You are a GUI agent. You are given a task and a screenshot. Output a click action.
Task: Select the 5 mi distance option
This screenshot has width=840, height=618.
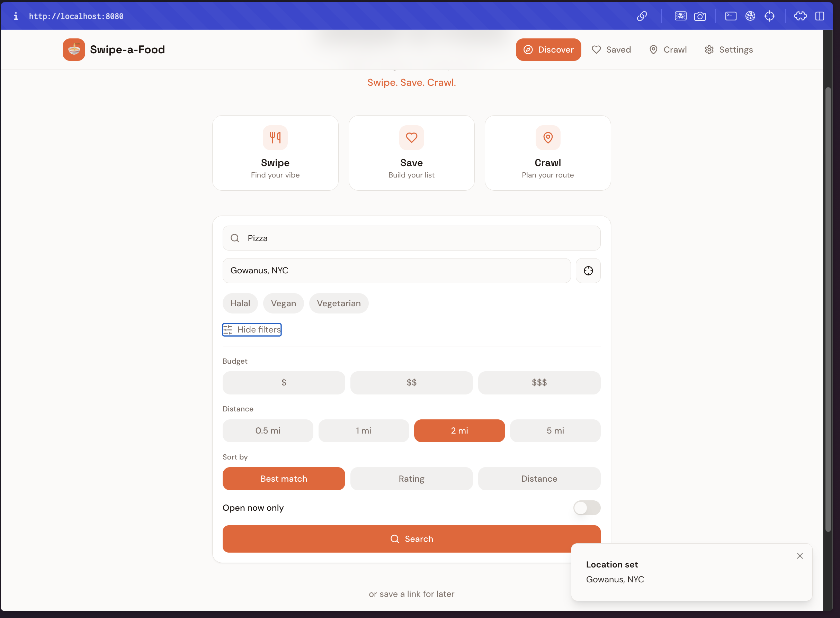click(555, 430)
